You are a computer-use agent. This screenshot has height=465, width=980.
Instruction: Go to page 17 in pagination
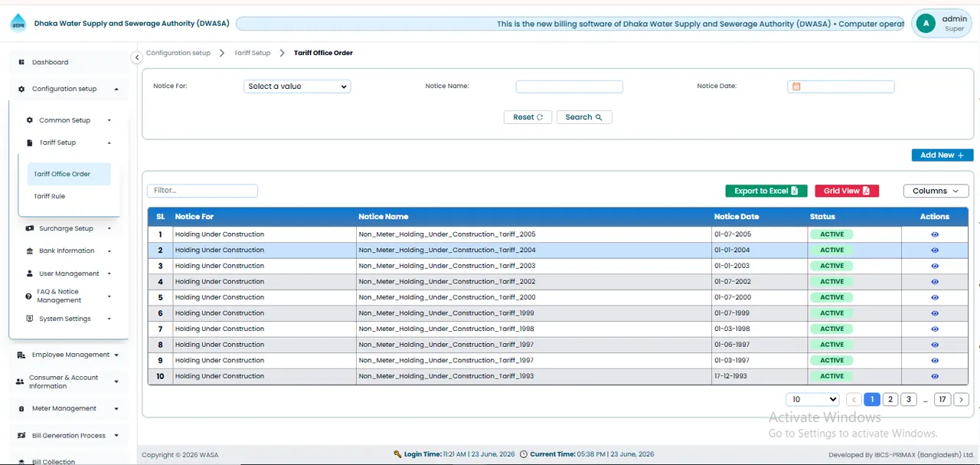942,399
